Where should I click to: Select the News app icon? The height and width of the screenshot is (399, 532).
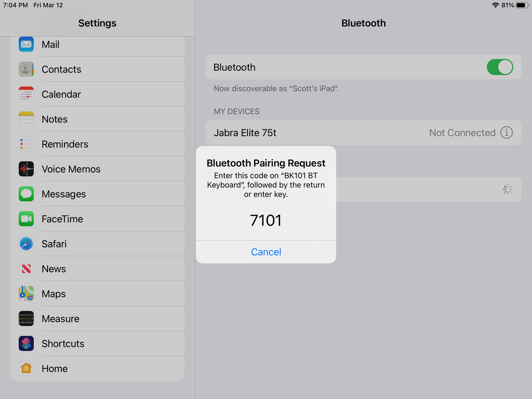click(x=26, y=269)
